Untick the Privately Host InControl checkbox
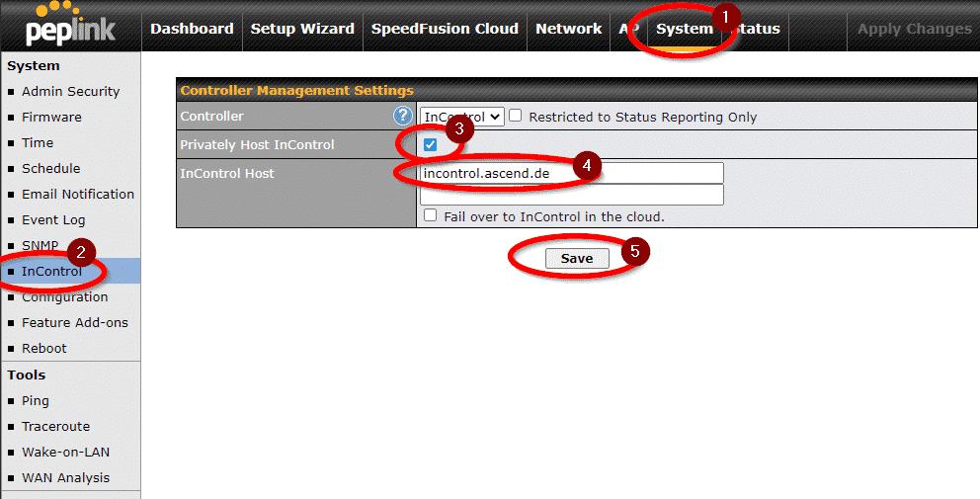 point(430,145)
